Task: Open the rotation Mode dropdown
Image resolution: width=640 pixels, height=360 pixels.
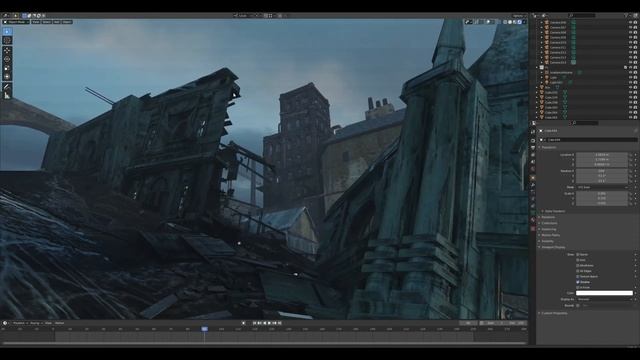Action: click(x=602, y=187)
